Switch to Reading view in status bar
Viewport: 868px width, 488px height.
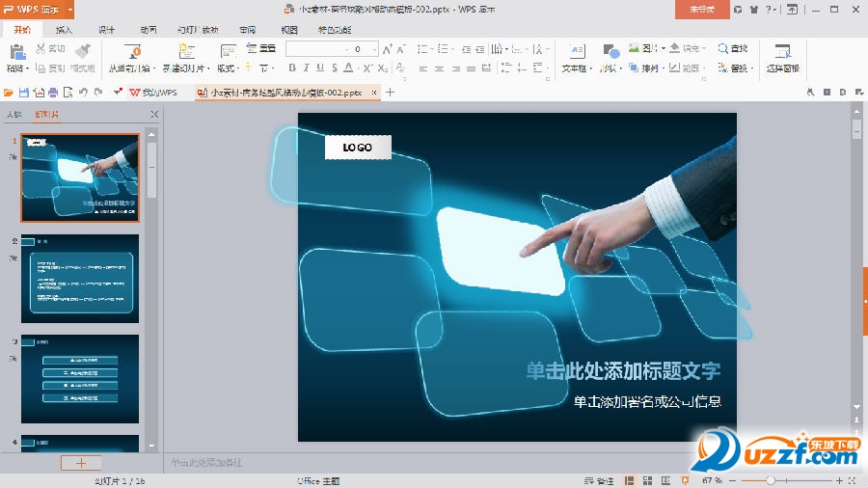665,481
